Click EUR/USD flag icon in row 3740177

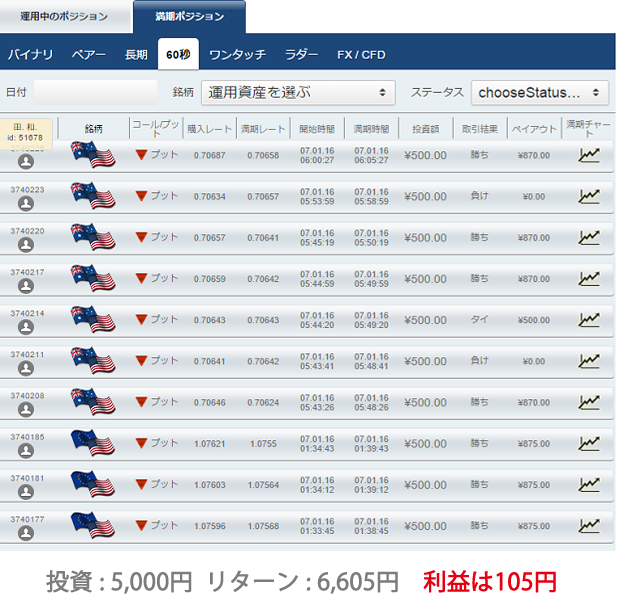(93, 525)
